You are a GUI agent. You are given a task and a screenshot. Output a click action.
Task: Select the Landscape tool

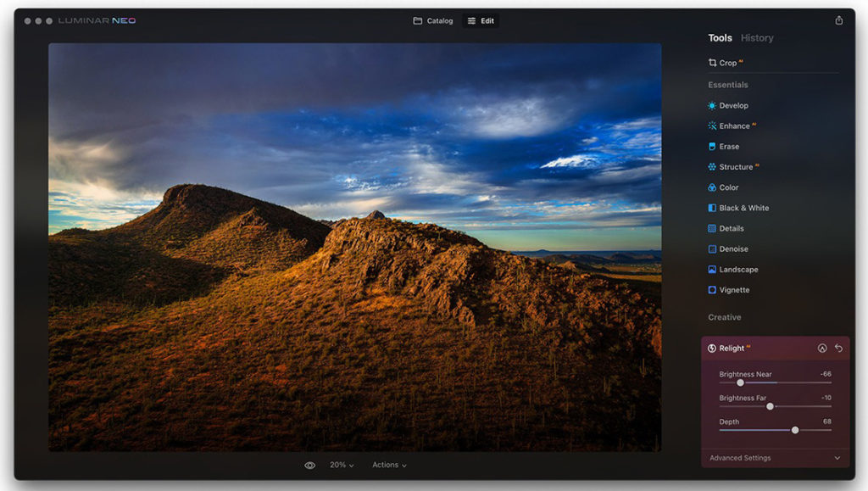[736, 269]
